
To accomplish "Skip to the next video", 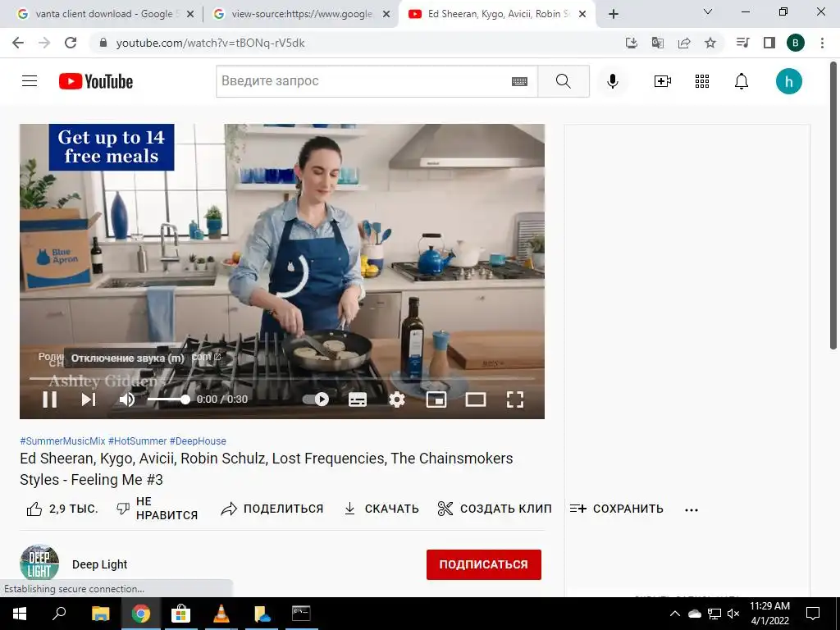I will tap(89, 399).
